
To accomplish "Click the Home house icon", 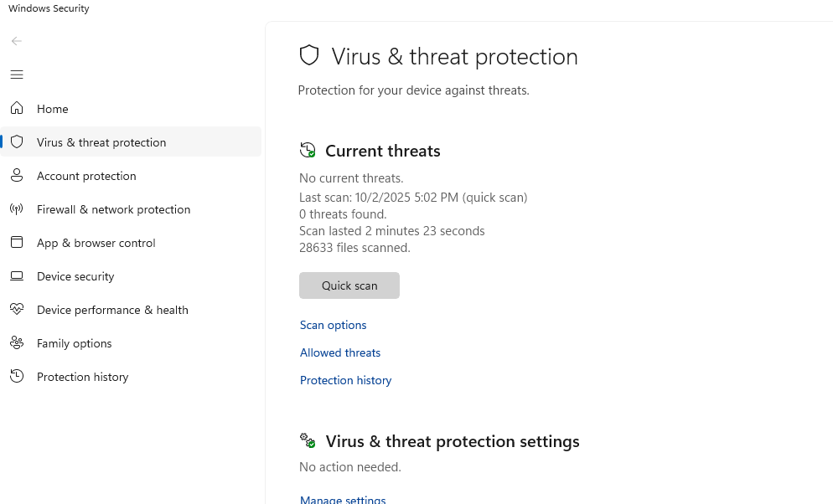I will 17,109.
